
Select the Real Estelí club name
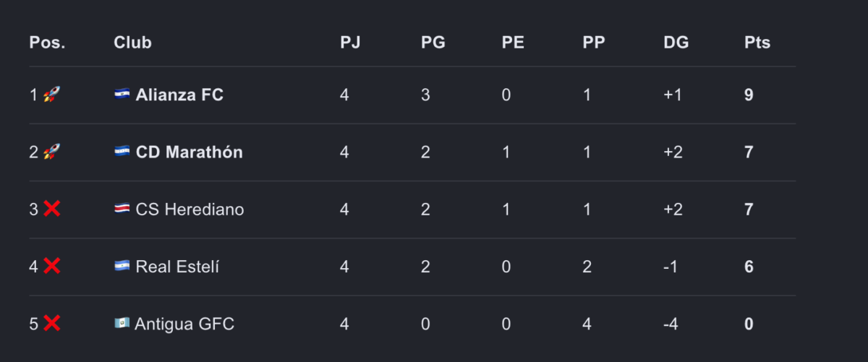(x=177, y=267)
